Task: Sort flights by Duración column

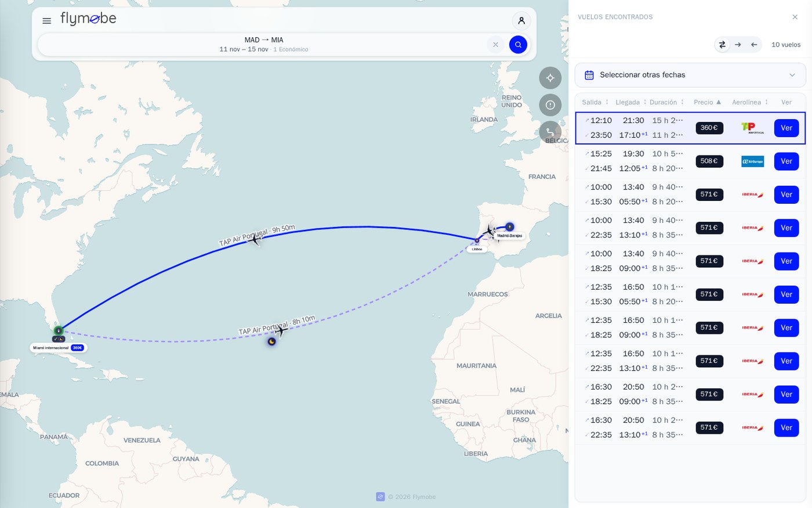Action: point(667,102)
